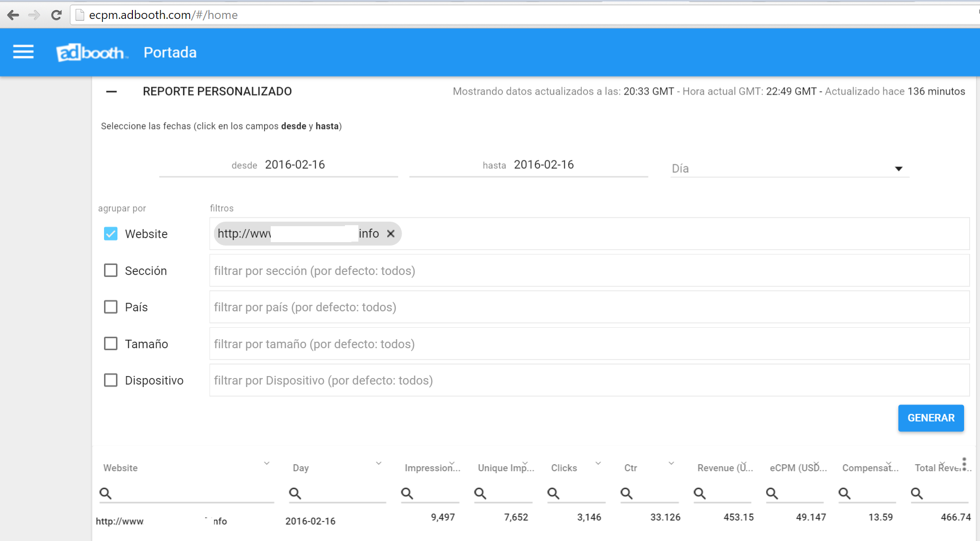The width and height of the screenshot is (980, 541).
Task: Select the 7,652 unique impressions value
Action: click(x=516, y=517)
